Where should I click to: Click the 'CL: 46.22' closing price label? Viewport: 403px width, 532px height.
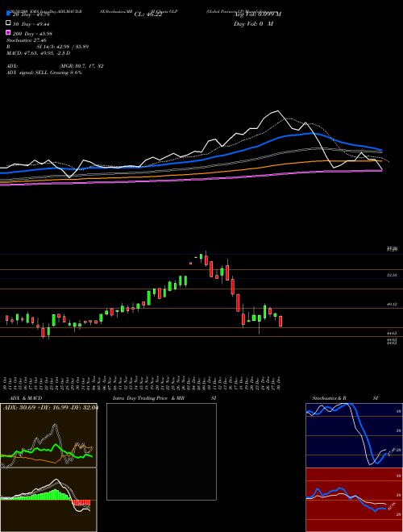click(148, 15)
